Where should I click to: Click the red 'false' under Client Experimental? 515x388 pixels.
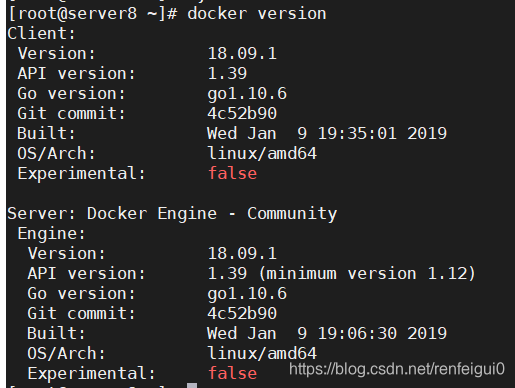pos(232,174)
